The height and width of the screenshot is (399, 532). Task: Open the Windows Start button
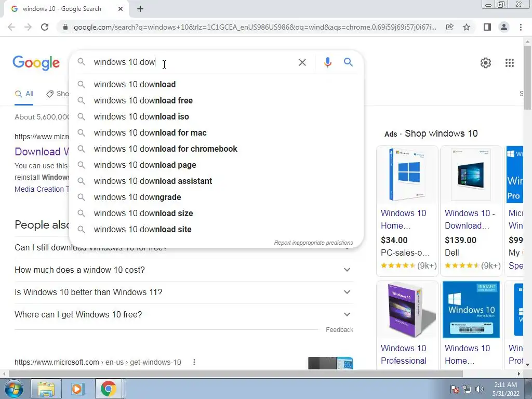(14, 389)
